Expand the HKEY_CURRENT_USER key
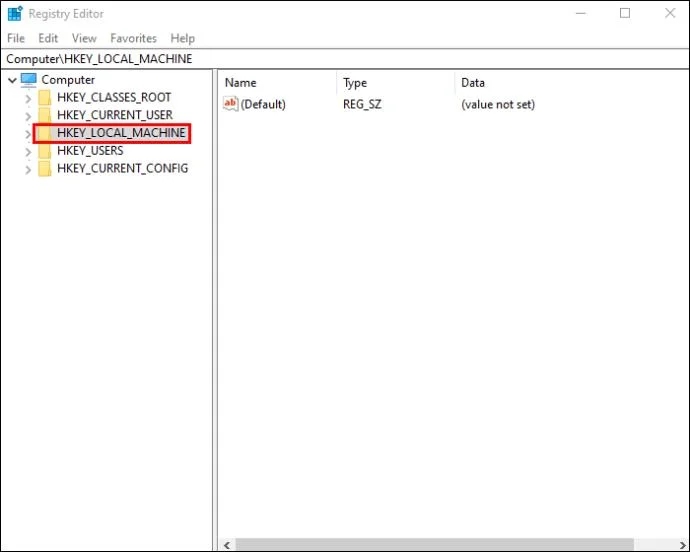The width and height of the screenshot is (690, 552). click(x=28, y=116)
